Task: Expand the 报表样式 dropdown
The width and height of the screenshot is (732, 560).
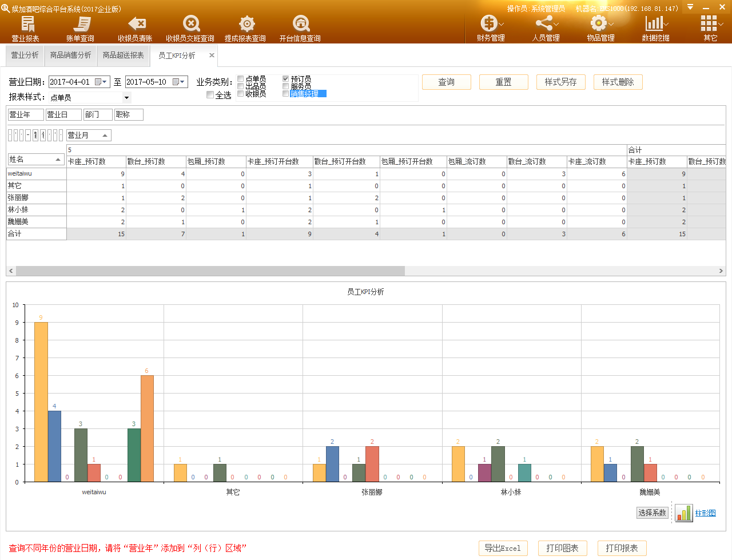Action: point(126,98)
